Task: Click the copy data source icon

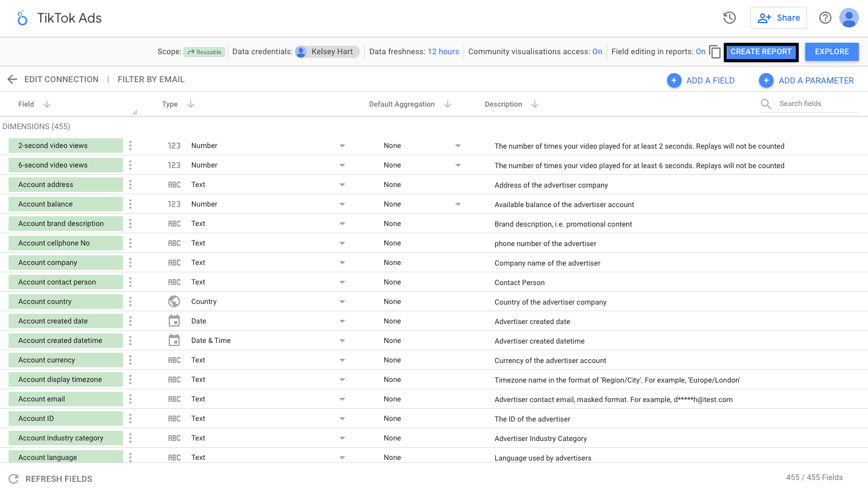Action: point(715,52)
